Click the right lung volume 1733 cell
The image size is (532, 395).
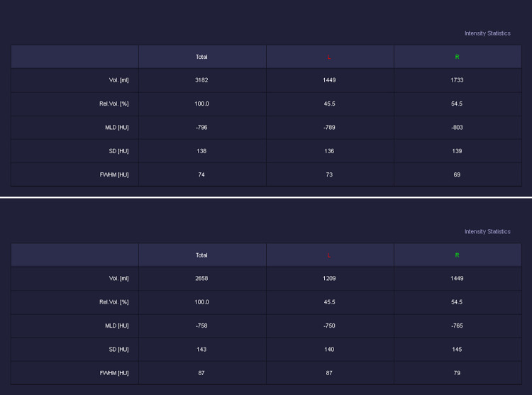click(457, 80)
